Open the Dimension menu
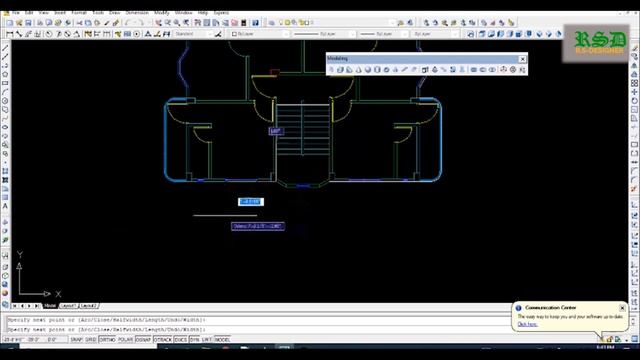640x360 pixels. point(137,13)
